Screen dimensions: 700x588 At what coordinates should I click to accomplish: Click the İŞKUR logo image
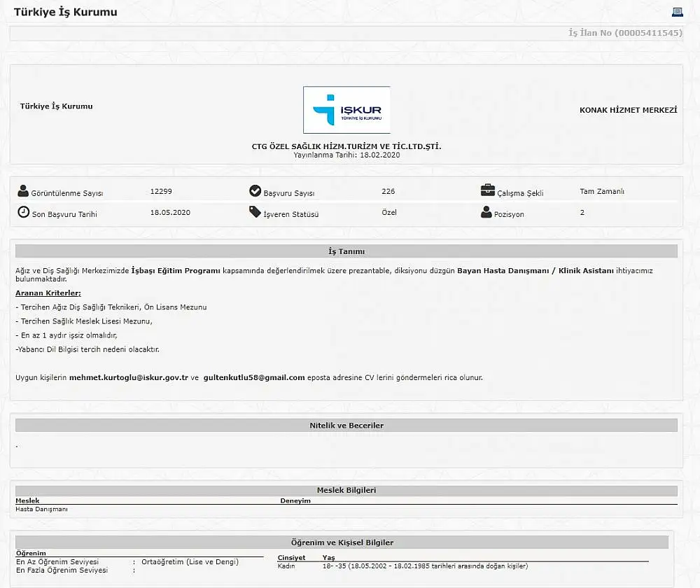pos(346,110)
